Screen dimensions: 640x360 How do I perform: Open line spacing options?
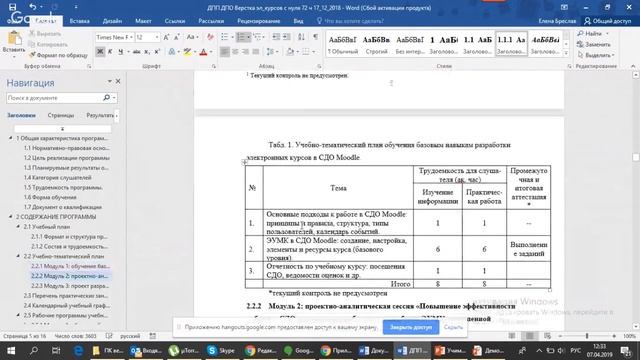coord(271,52)
